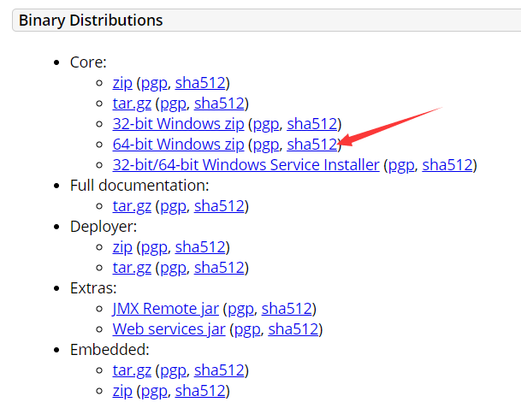Open sha512 link for Full documentation tar.gz
The width and height of the screenshot is (521, 420).
219,206
